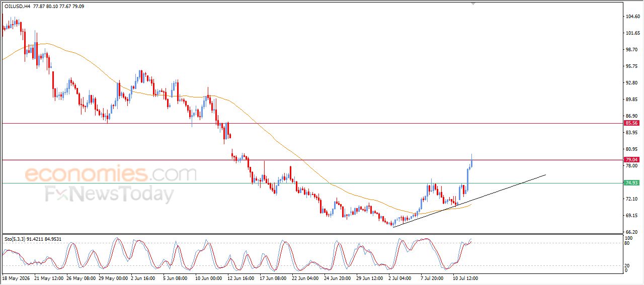Click the stochastic 20 level marker
This screenshot has width=644, height=285.
pyautogui.click(x=627, y=265)
